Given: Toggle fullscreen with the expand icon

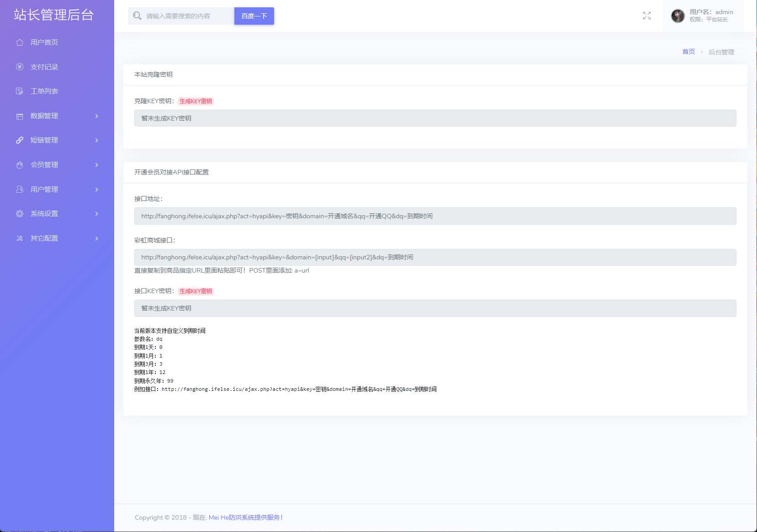Looking at the screenshot, I should pos(646,16).
